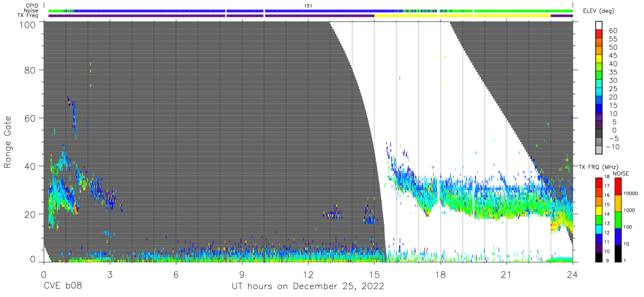Image resolution: width=644 pixels, height=297 pixels.
Task: Select the black bottom segment of the NOISE colorbar
Action: [x=619, y=253]
